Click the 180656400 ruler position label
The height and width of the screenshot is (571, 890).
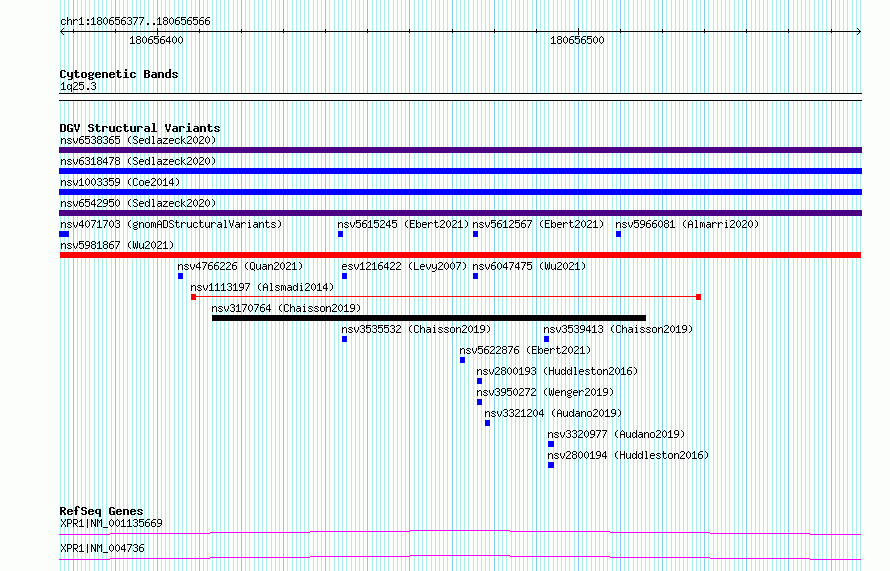point(157,40)
